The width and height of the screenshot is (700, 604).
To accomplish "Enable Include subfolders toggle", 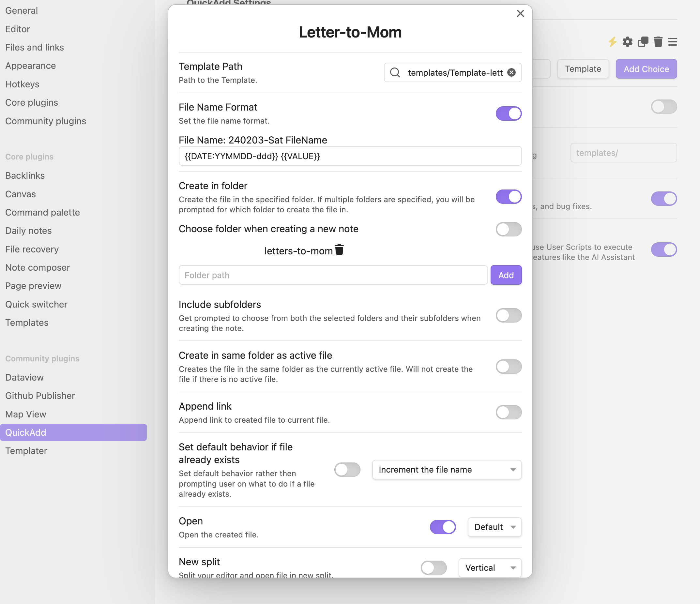I will click(509, 315).
